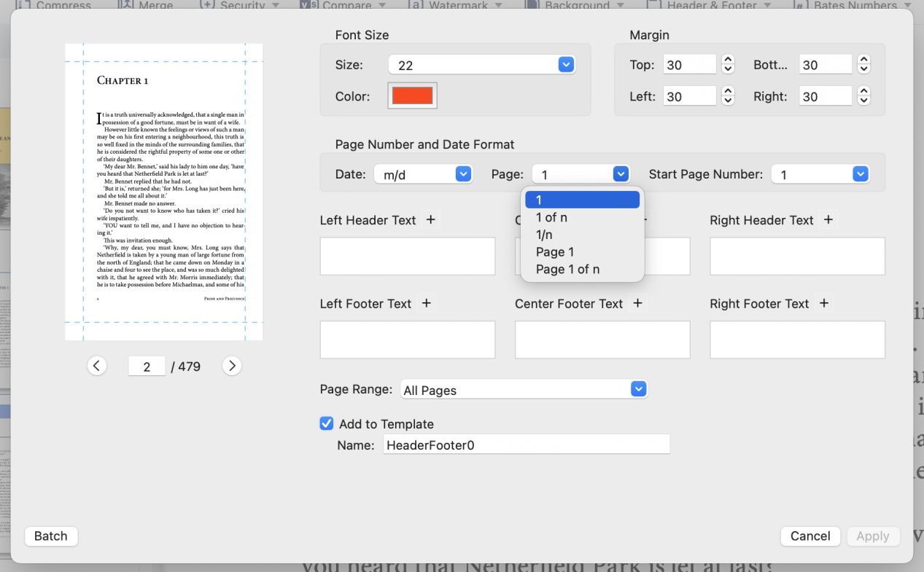Click the preview page number field

(x=147, y=367)
